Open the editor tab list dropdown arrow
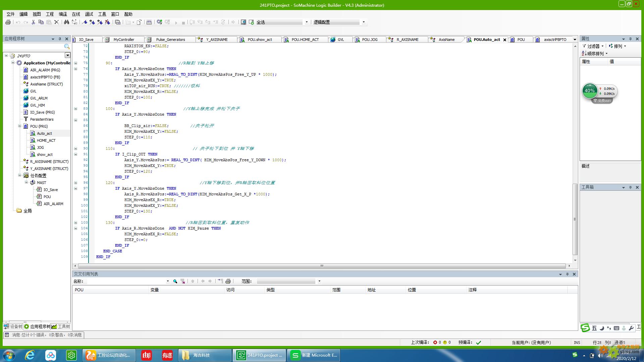644x362 pixels. point(575,40)
